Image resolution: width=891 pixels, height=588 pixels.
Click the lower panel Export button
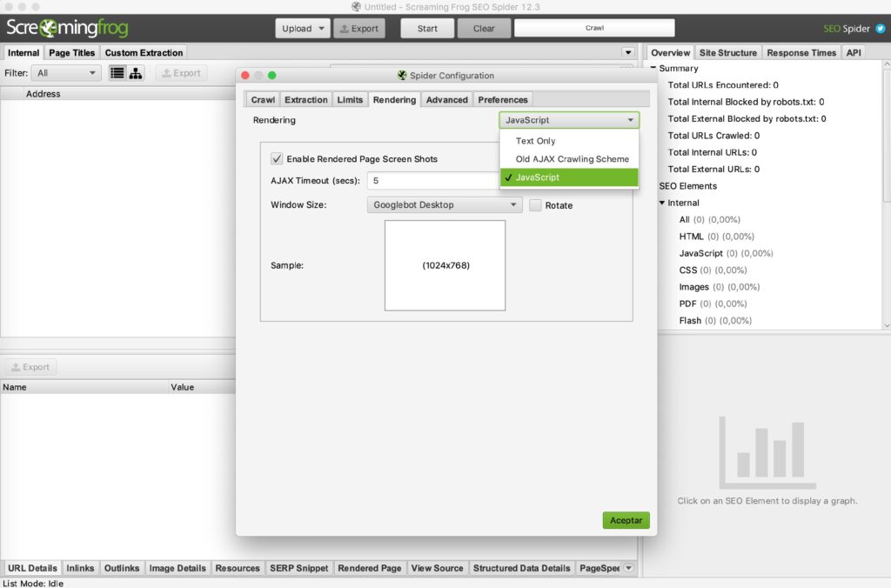point(30,367)
